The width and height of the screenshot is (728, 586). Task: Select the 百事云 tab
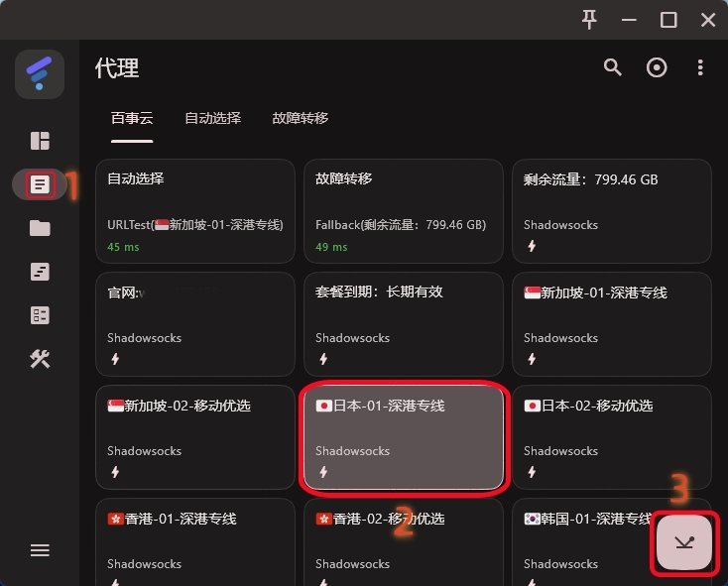click(x=132, y=118)
